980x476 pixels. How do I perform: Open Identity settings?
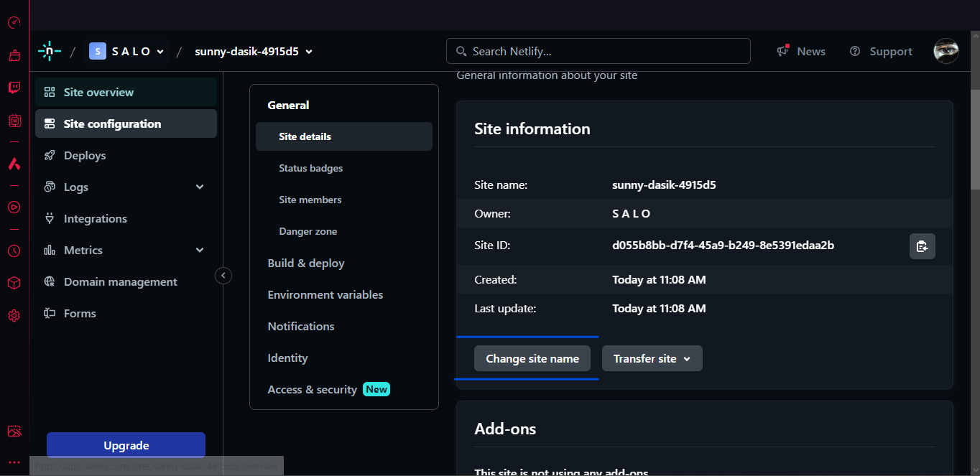[287, 358]
